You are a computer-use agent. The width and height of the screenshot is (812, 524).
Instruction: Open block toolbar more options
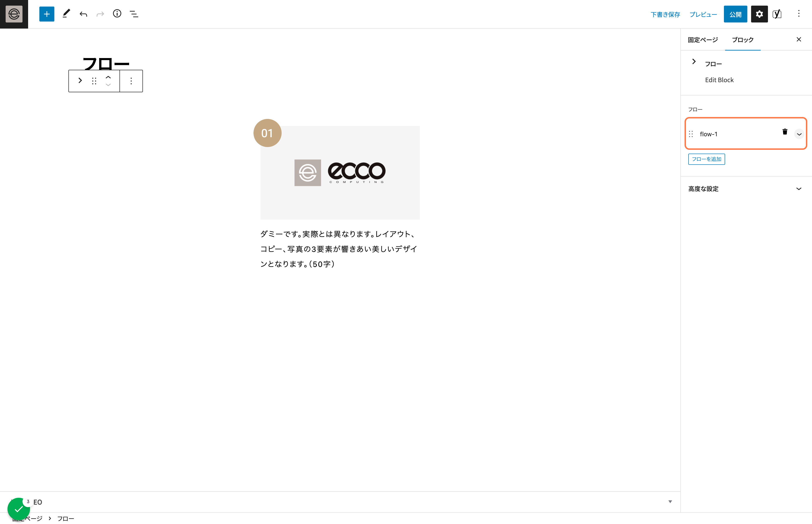(131, 81)
